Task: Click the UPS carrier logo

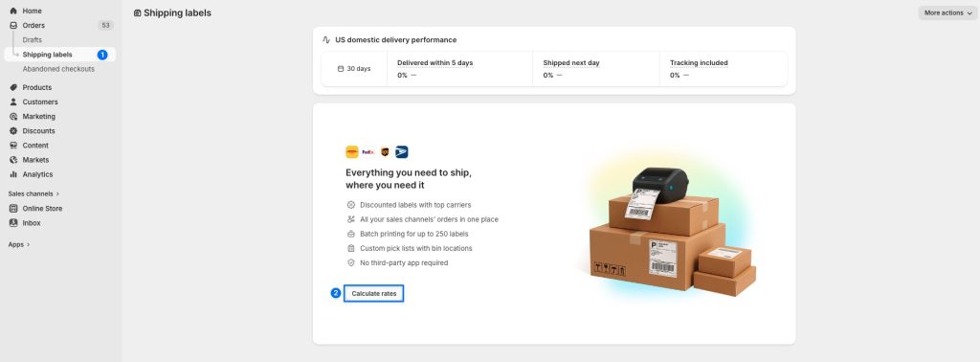Action: coord(385,152)
